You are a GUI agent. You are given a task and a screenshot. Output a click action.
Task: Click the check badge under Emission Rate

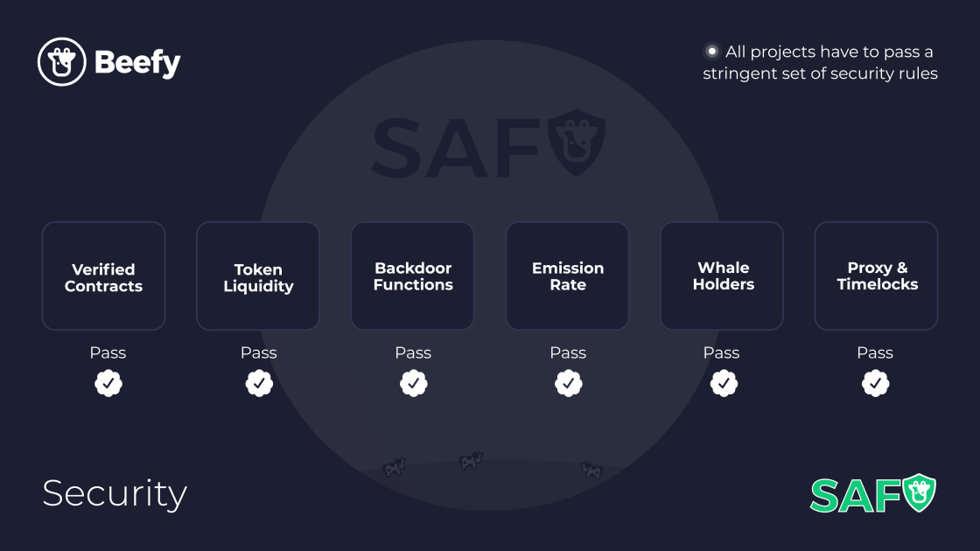click(568, 383)
